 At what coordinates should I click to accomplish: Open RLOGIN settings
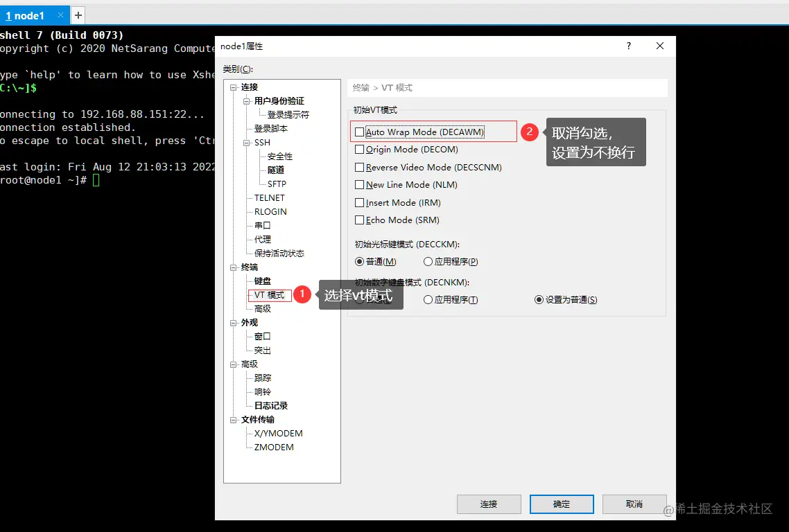pyautogui.click(x=270, y=212)
